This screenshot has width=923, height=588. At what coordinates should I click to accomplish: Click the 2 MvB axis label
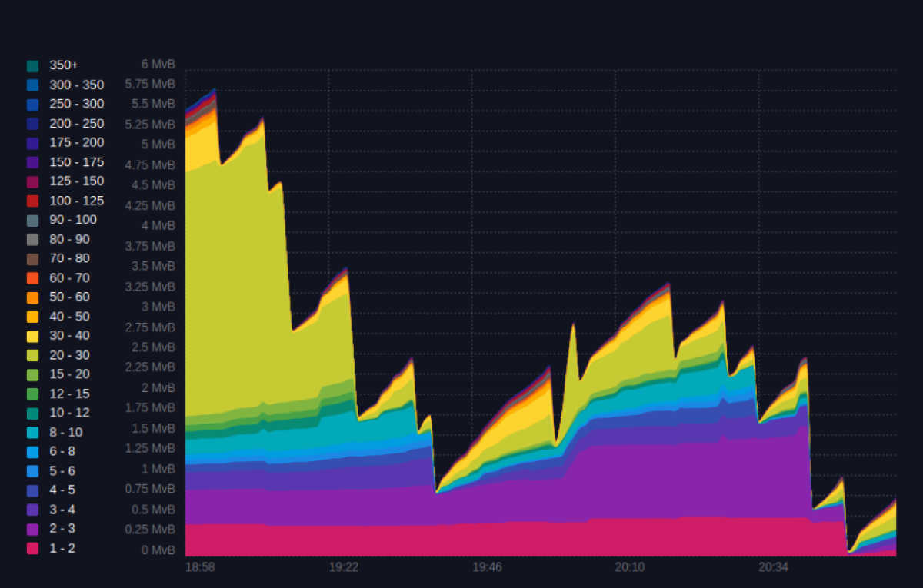click(158, 388)
